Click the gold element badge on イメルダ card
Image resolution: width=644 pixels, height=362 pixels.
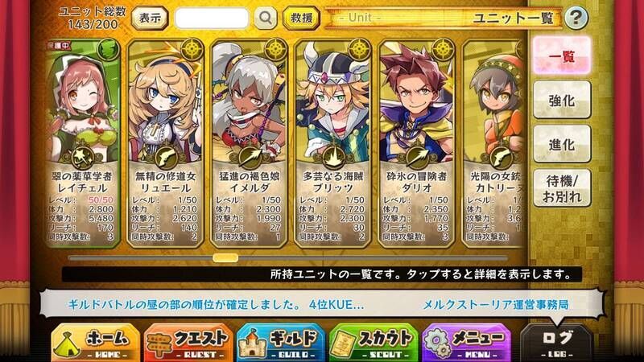[275, 50]
